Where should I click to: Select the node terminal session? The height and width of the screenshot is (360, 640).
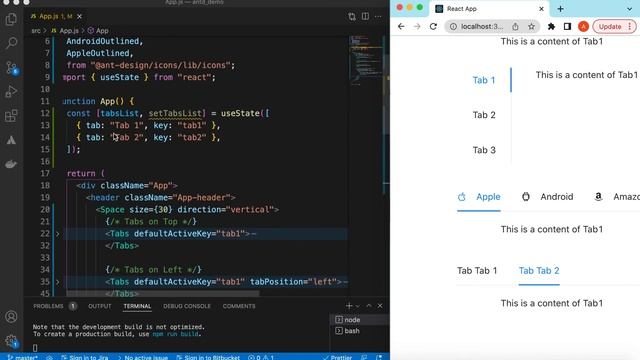[x=359, y=320]
